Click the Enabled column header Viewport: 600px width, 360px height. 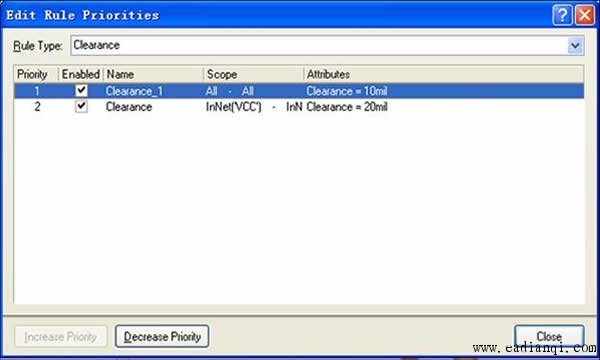tap(81, 74)
